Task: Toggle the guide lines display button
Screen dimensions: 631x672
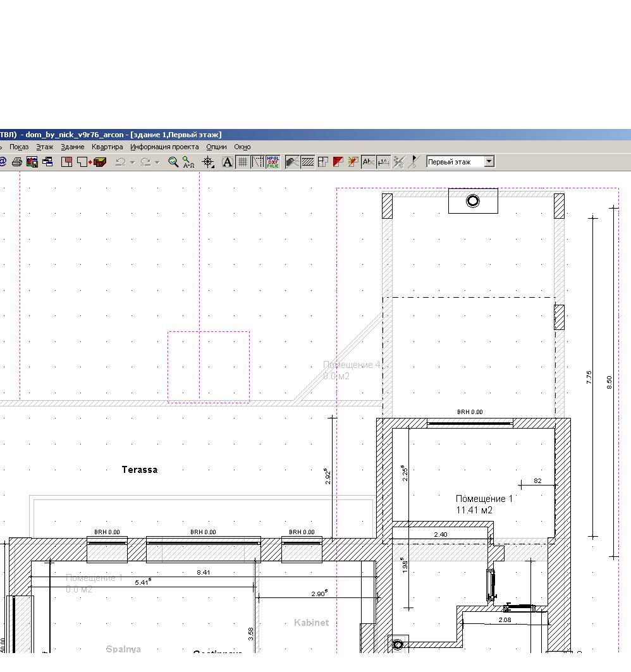Action: (x=257, y=162)
